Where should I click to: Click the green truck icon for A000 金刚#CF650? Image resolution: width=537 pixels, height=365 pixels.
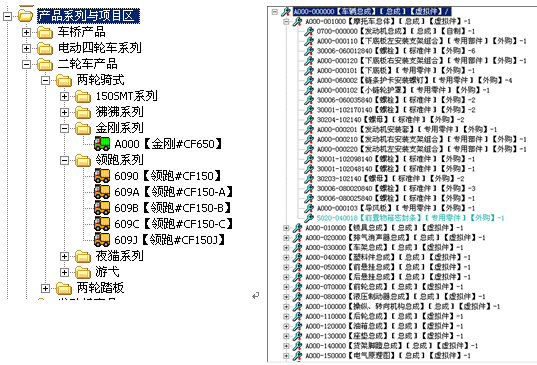102,143
